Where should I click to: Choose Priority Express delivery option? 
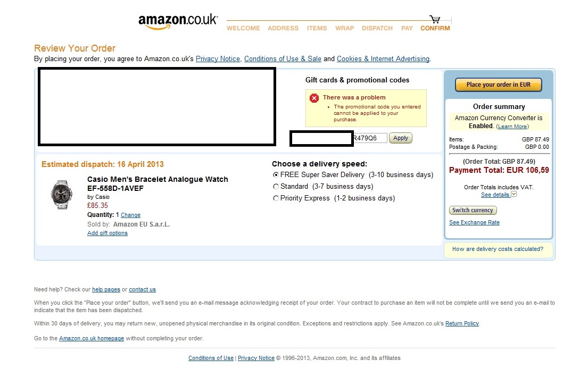point(276,198)
